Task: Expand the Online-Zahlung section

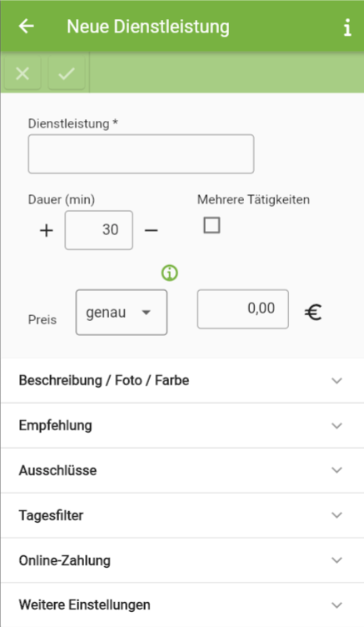Action: (x=182, y=560)
